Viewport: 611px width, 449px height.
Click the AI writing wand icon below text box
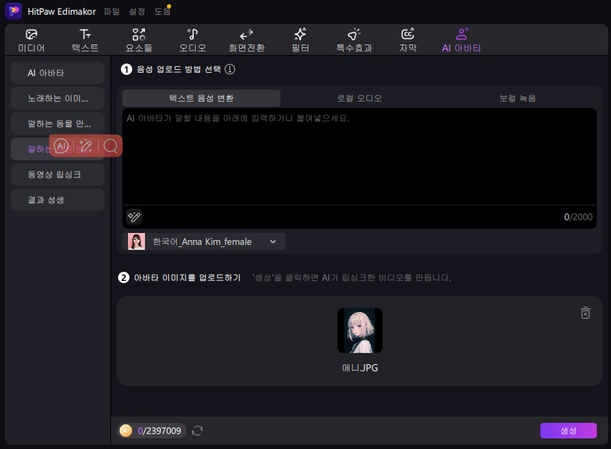click(x=134, y=217)
